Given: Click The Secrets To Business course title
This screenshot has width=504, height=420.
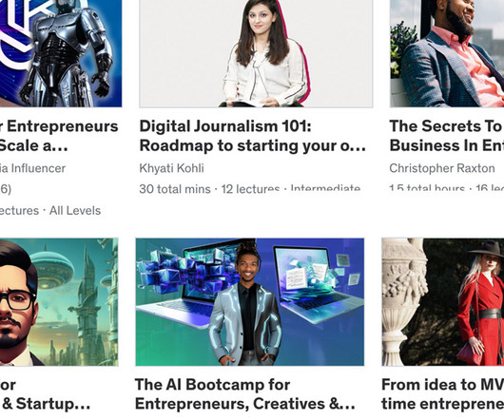Looking at the screenshot, I should 447,136.
